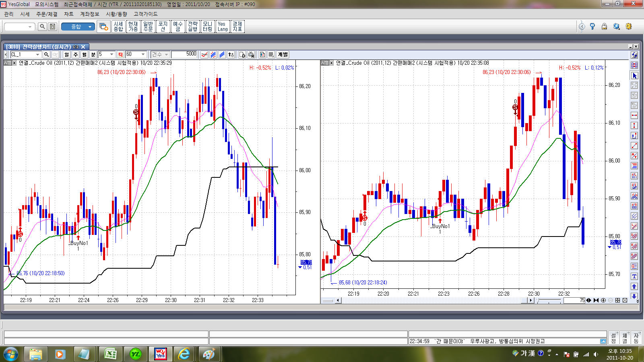Toggle the red 틱 (tick) period button

[120, 55]
